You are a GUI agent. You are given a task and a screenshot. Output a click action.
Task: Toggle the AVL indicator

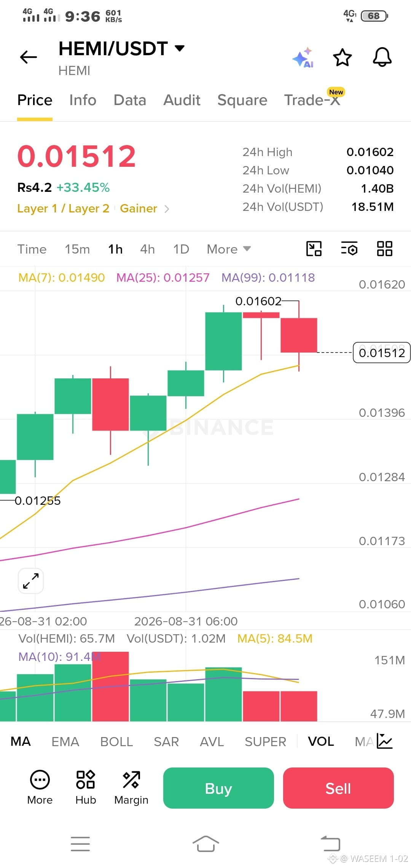coord(212,742)
